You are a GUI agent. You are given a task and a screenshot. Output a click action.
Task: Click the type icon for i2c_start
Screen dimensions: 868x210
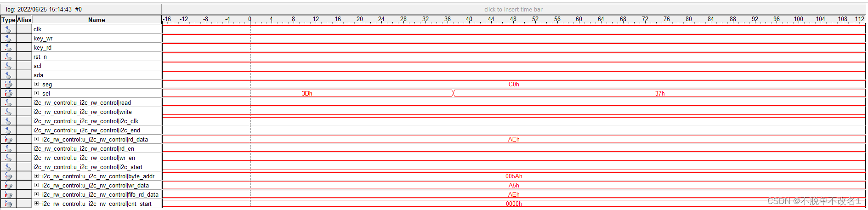point(8,167)
